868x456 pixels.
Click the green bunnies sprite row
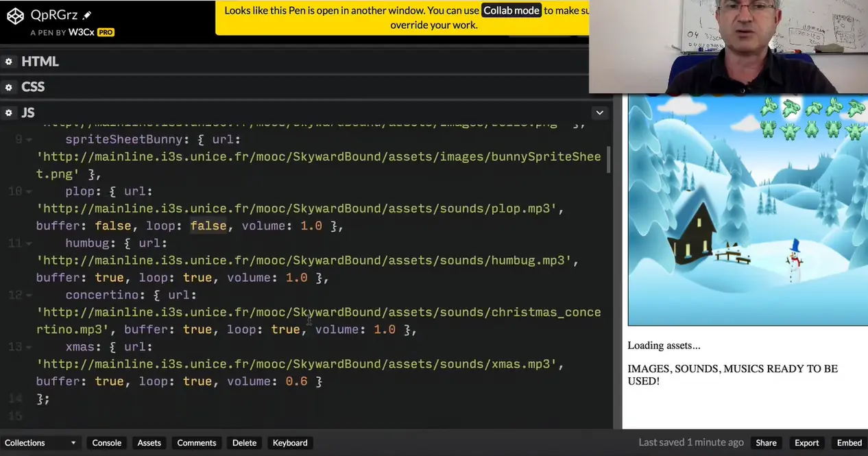(x=812, y=118)
